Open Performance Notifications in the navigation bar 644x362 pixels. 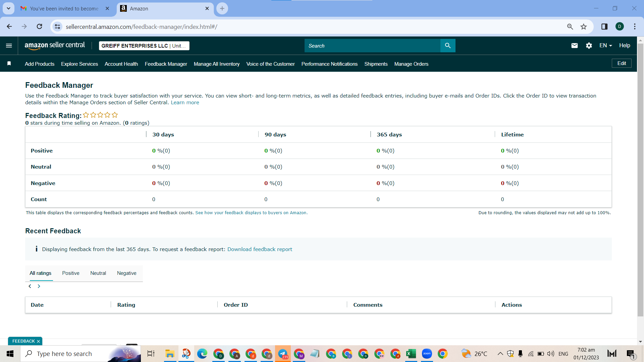click(330, 64)
